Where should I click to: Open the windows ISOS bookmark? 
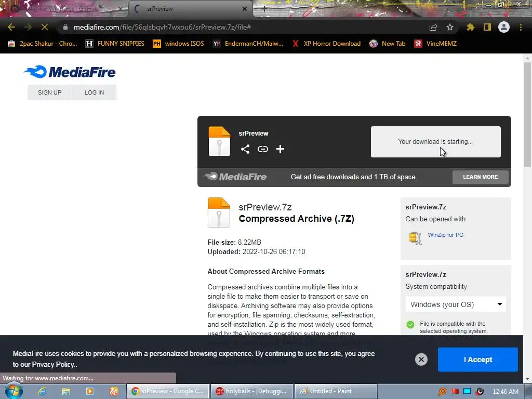point(179,44)
